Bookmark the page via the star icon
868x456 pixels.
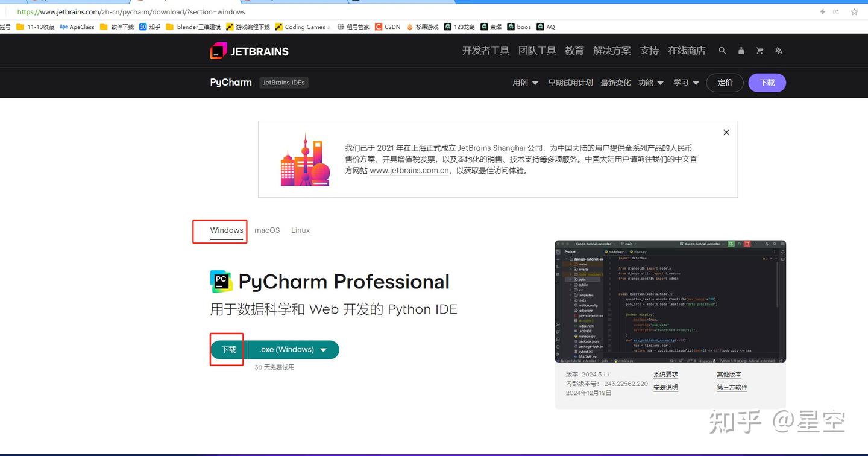pyautogui.click(x=854, y=11)
